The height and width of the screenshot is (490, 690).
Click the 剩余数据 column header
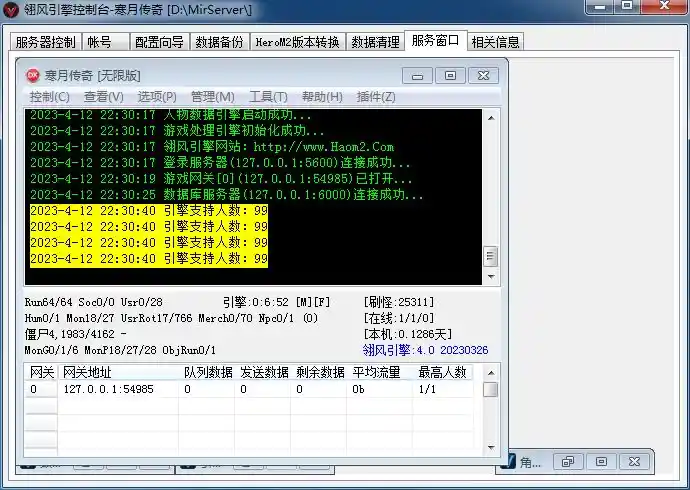319,373
